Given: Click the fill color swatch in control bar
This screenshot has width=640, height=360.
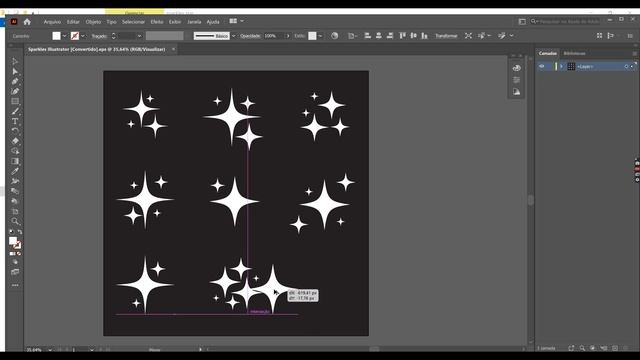Looking at the screenshot, I should (x=56, y=36).
